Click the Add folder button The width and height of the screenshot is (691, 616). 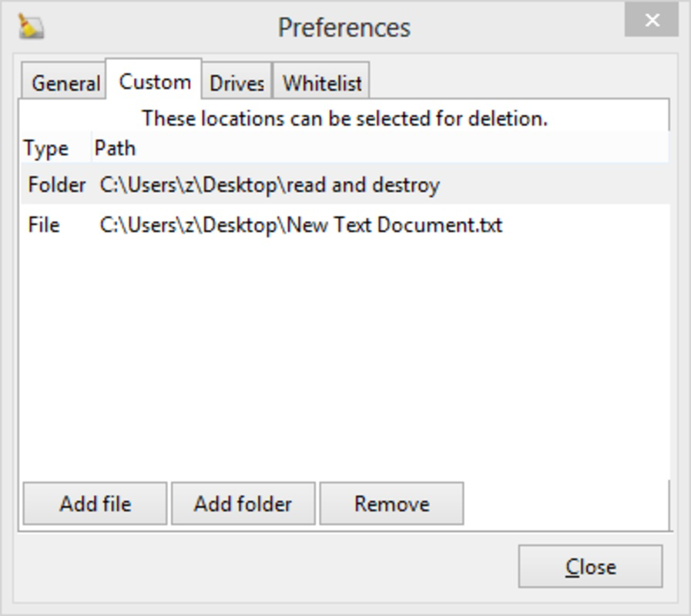243,504
